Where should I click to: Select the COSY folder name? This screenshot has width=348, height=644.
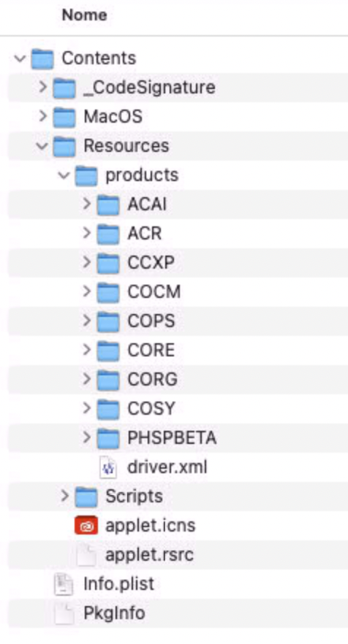click(151, 409)
